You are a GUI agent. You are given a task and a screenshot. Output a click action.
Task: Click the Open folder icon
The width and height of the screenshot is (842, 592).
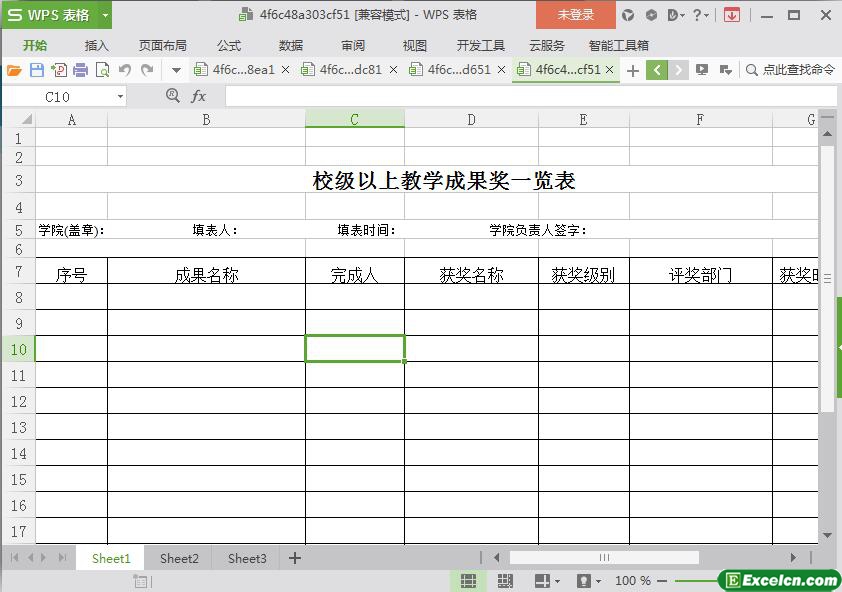14,70
